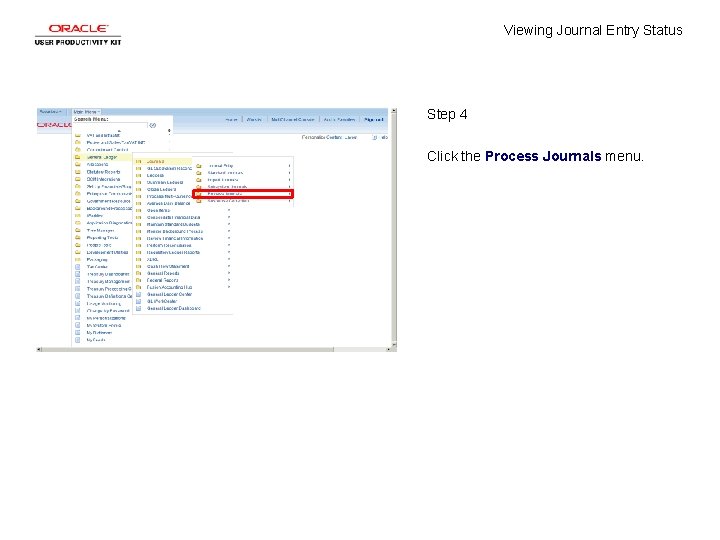Open the Process Journals submenu
This screenshot has height=540, width=720.
[x=243, y=194]
